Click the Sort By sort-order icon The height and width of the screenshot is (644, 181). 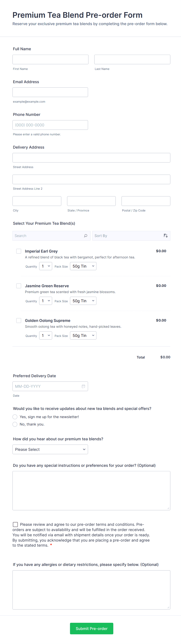point(165,236)
